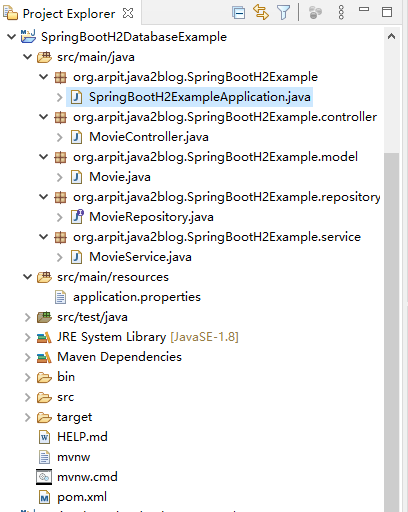
Task: Click the bin folder icon
Action: 44,378
